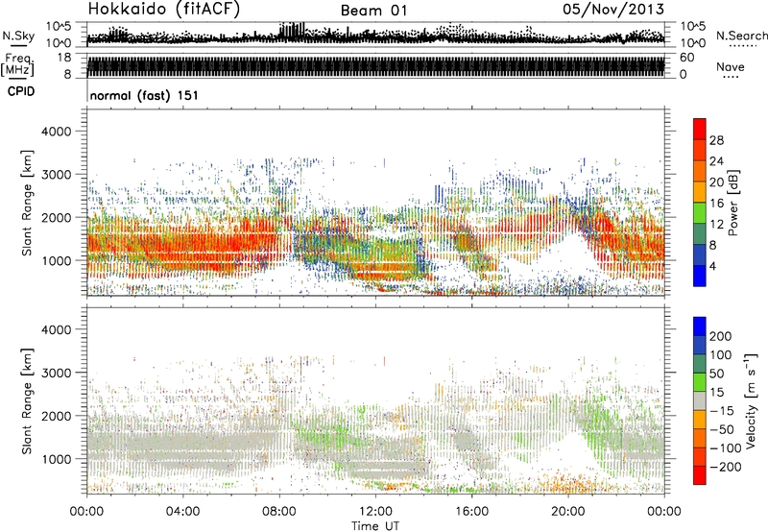Click the '60' Nave axis value
Image resolution: width=768 pixels, height=532 pixels.
[686, 58]
